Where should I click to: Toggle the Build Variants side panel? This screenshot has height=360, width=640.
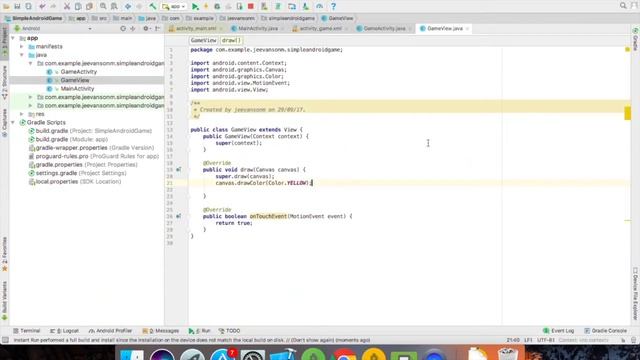point(4,301)
